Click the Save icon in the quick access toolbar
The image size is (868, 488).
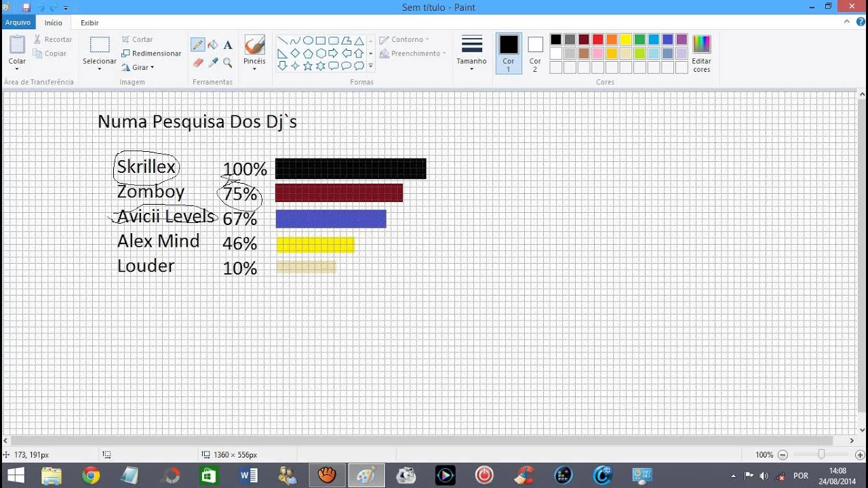pos(26,7)
